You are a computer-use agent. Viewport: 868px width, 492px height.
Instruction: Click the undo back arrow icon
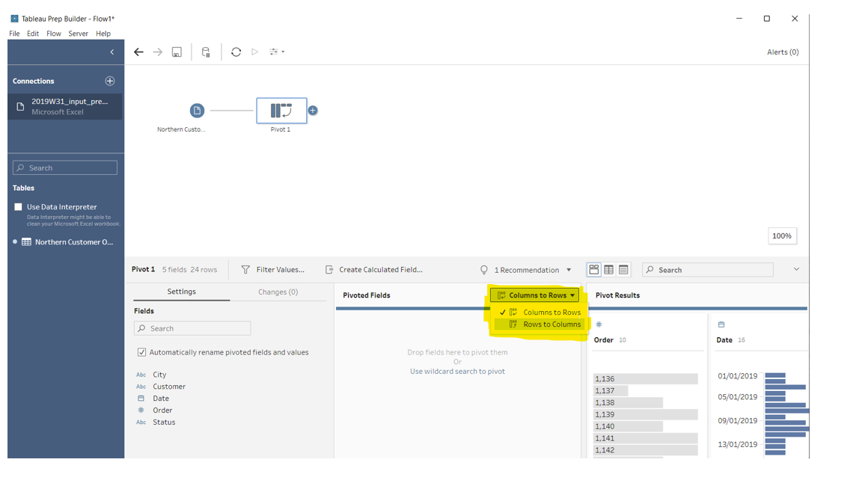139,52
